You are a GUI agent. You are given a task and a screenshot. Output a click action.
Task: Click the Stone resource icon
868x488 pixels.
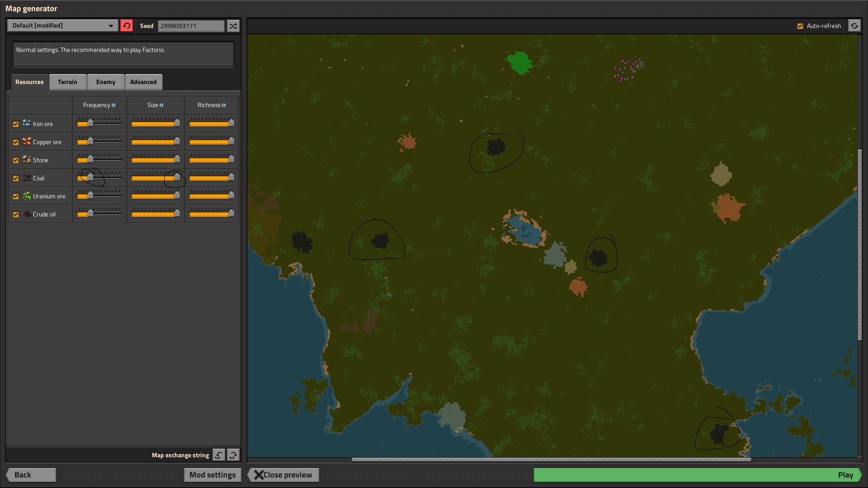[27, 160]
